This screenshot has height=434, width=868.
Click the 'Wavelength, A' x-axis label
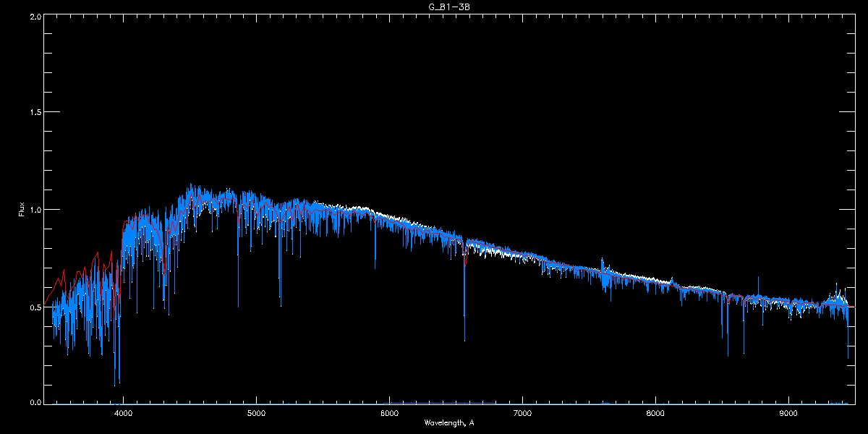pyautogui.click(x=449, y=422)
